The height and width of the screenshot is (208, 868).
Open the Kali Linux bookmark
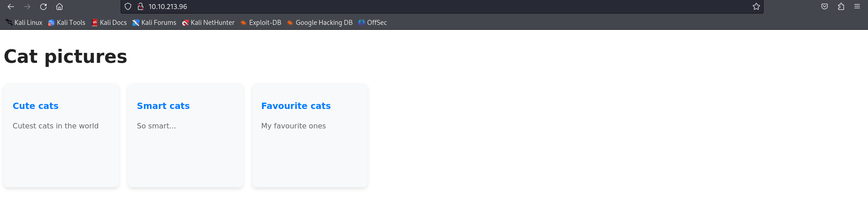click(24, 23)
